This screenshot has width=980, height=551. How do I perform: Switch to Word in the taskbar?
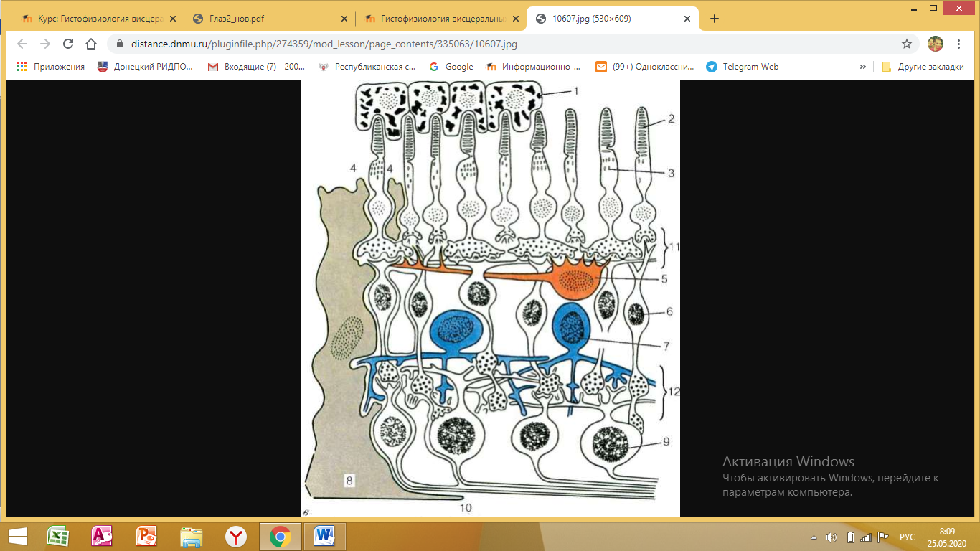[x=325, y=536]
